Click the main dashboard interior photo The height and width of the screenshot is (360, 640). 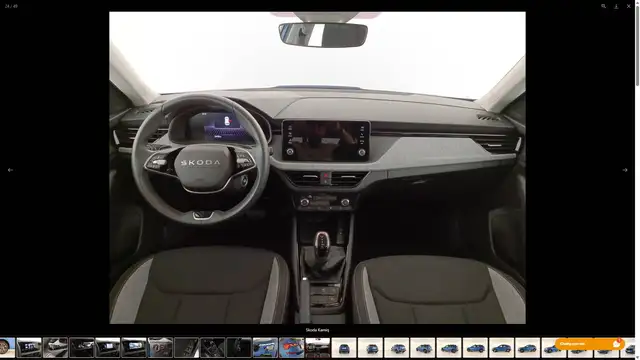[x=318, y=167]
